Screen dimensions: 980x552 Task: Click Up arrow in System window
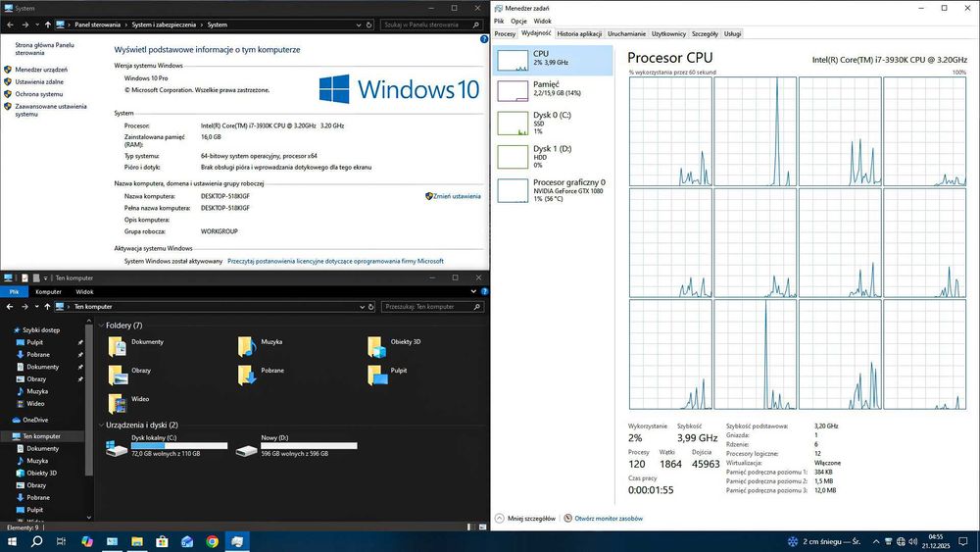47,25
